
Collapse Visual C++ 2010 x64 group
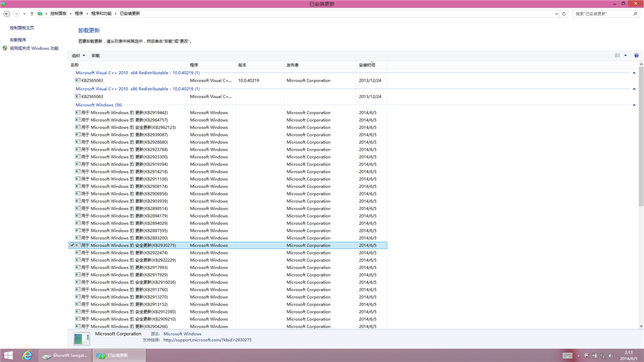coord(634,73)
